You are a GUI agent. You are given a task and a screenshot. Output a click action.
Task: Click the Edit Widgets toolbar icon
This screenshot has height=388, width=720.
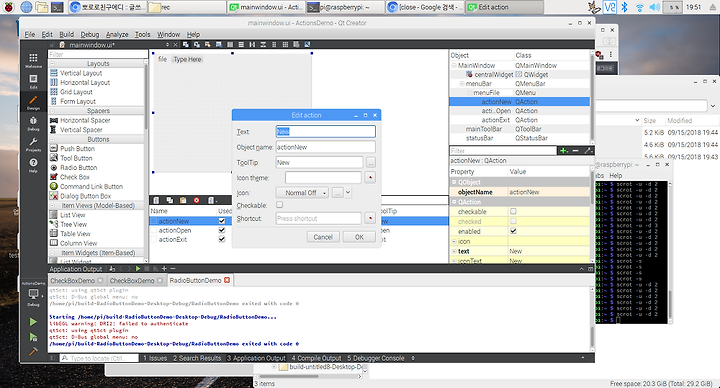pyautogui.click(x=186, y=45)
